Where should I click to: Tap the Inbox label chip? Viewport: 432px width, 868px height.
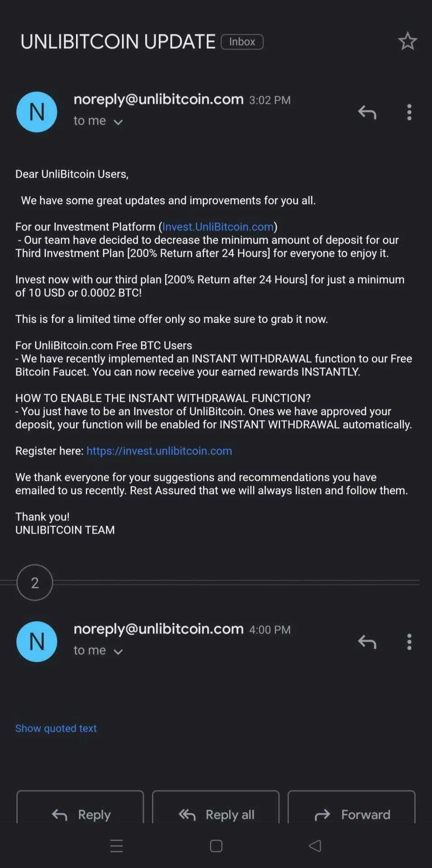tap(242, 42)
